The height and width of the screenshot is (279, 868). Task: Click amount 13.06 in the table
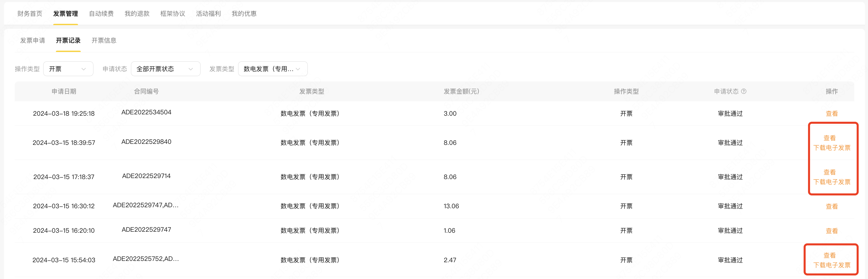[451, 206]
